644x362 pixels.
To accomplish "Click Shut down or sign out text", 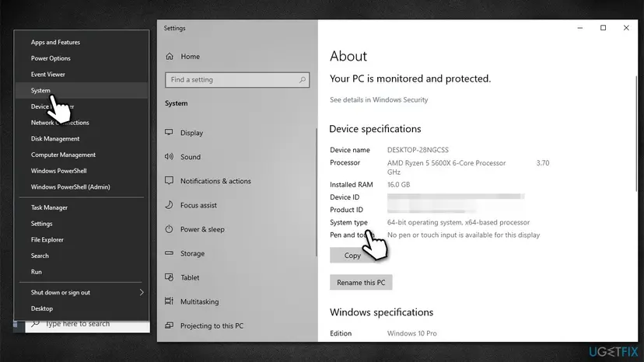I will click(x=61, y=293).
